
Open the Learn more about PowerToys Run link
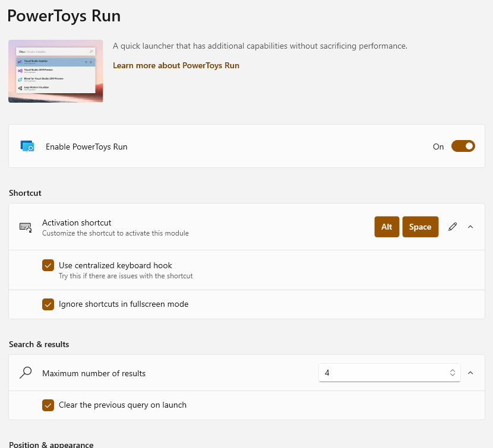176,65
